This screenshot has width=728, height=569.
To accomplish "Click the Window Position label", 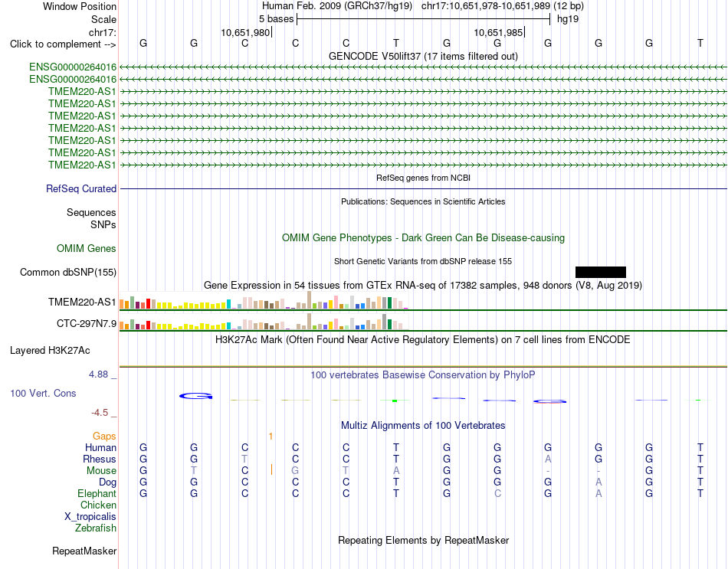I will pyautogui.click(x=80, y=6).
